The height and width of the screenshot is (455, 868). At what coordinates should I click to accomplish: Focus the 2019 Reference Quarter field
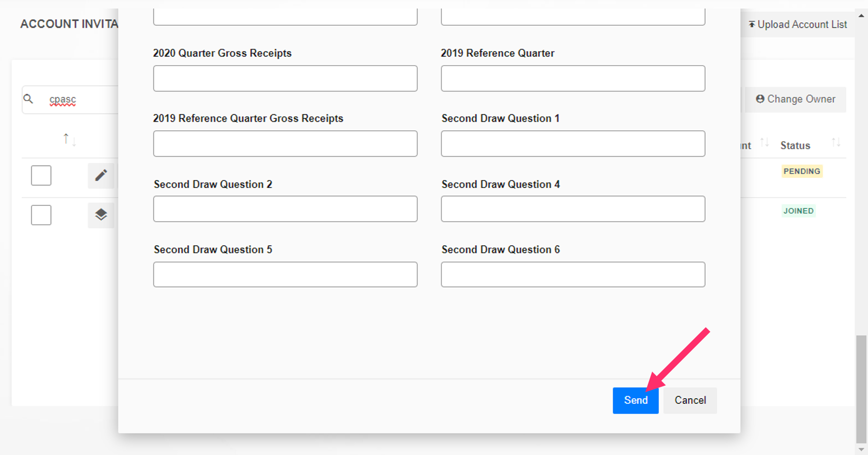pos(573,79)
